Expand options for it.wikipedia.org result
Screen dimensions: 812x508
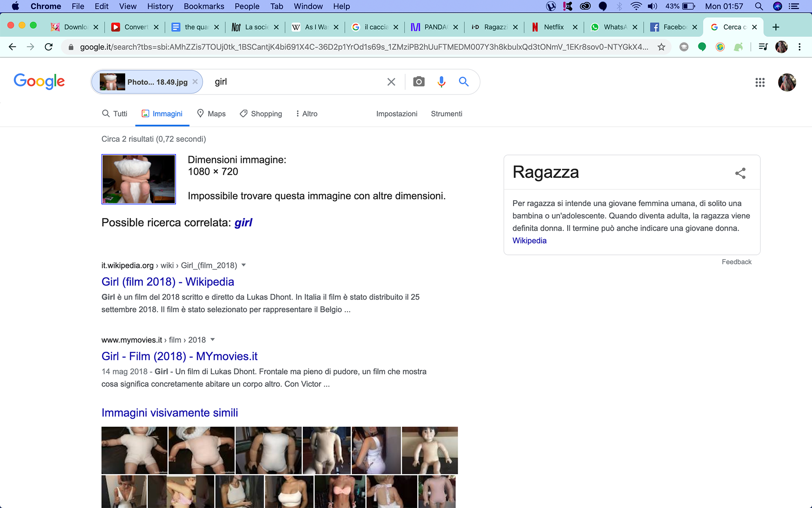tap(244, 265)
